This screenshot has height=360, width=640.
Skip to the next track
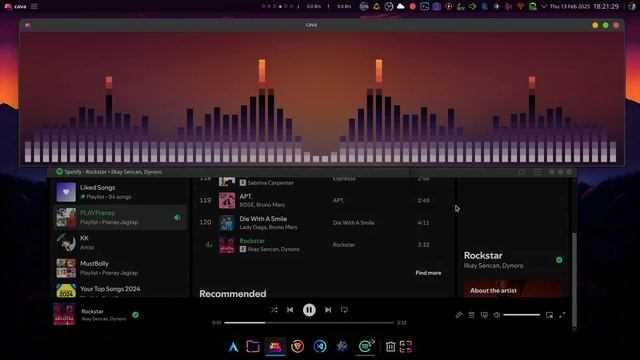(x=328, y=310)
